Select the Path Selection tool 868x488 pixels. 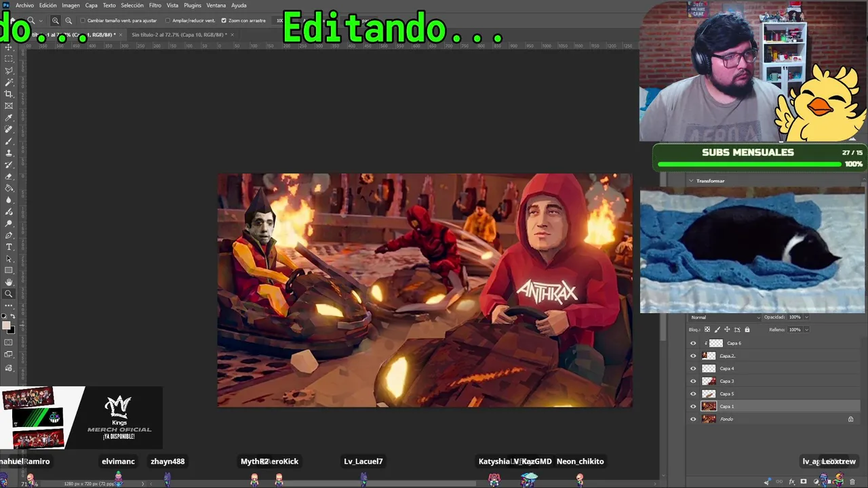coord(9,258)
